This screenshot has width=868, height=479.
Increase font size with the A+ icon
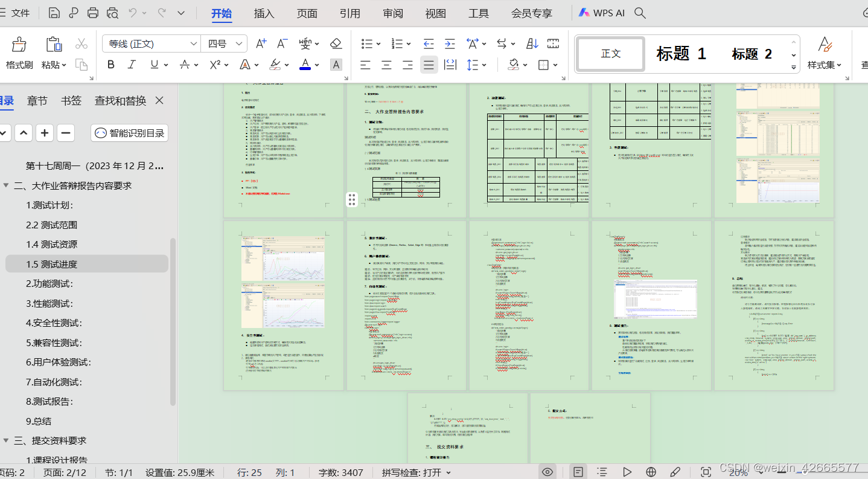click(x=261, y=43)
